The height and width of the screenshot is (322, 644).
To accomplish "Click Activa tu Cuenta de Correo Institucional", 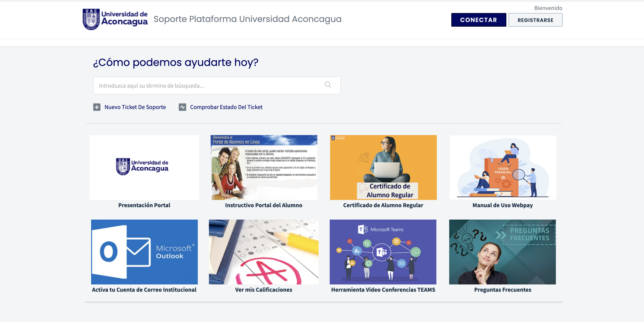I will (x=144, y=290).
